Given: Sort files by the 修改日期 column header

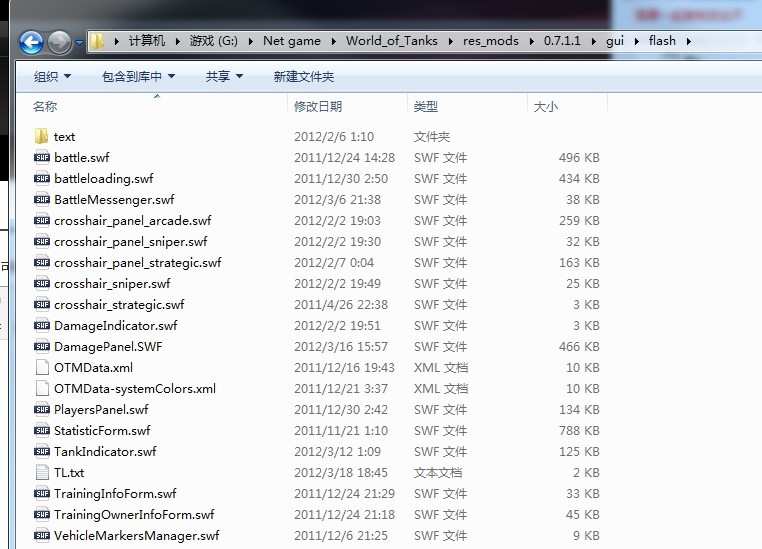Looking at the screenshot, I should pos(318,106).
